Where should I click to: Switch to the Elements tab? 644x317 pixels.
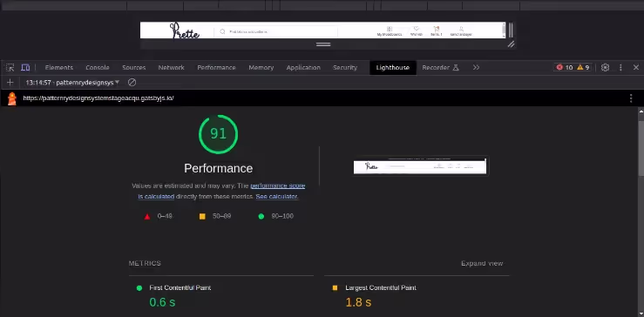click(x=58, y=68)
